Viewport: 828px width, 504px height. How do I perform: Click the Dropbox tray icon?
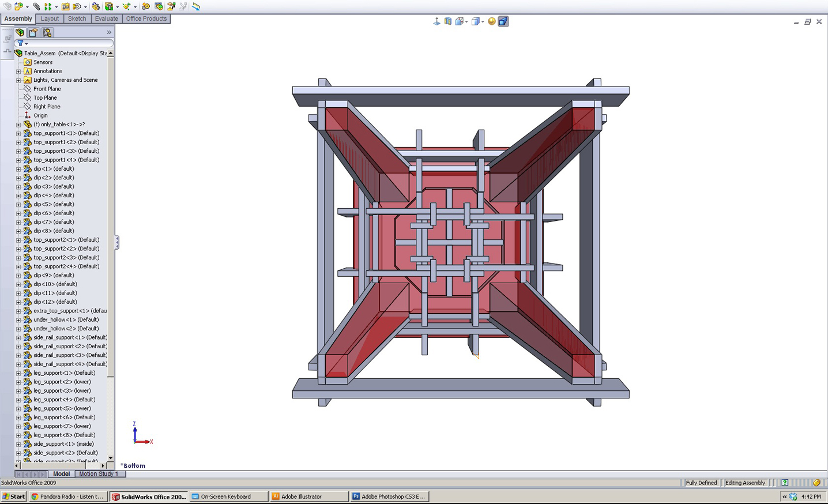point(793,497)
